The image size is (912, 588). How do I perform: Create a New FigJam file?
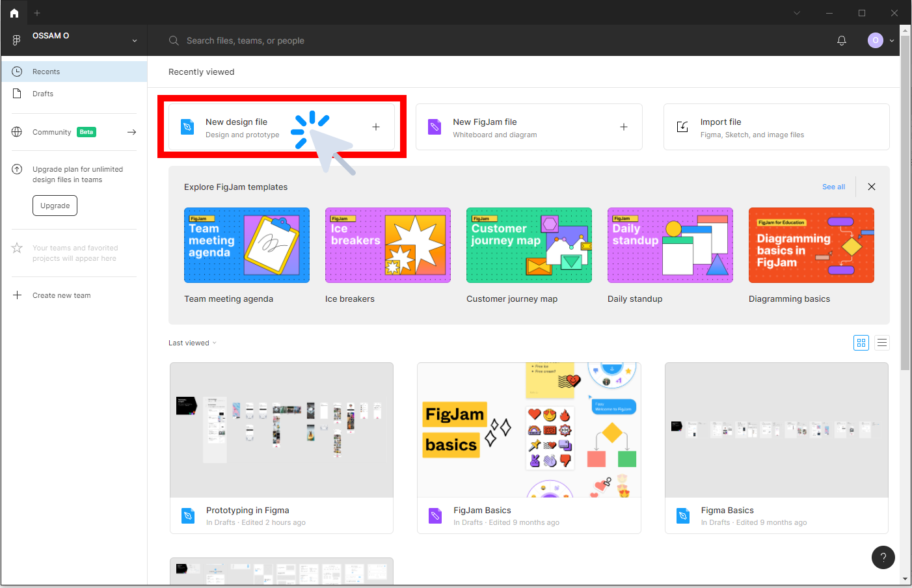(529, 127)
